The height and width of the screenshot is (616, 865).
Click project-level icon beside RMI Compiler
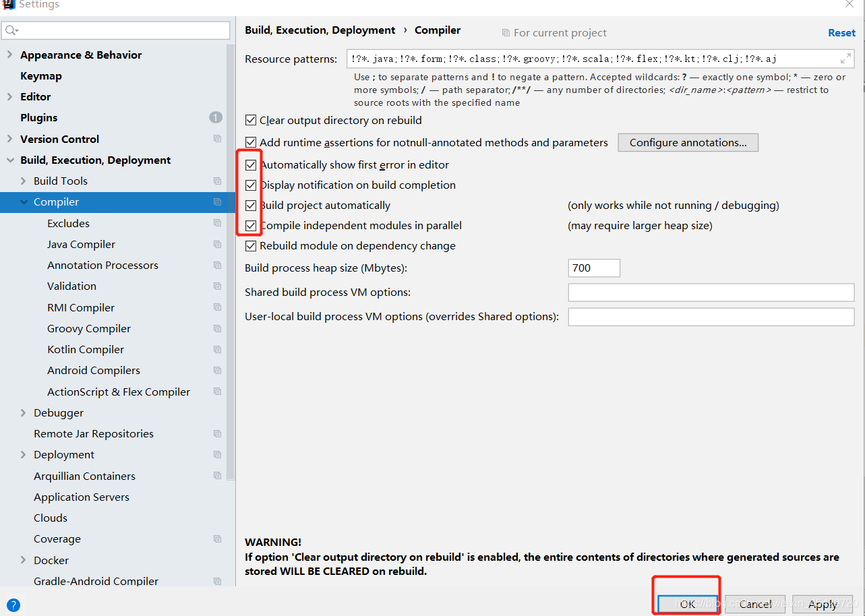[217, 307]
